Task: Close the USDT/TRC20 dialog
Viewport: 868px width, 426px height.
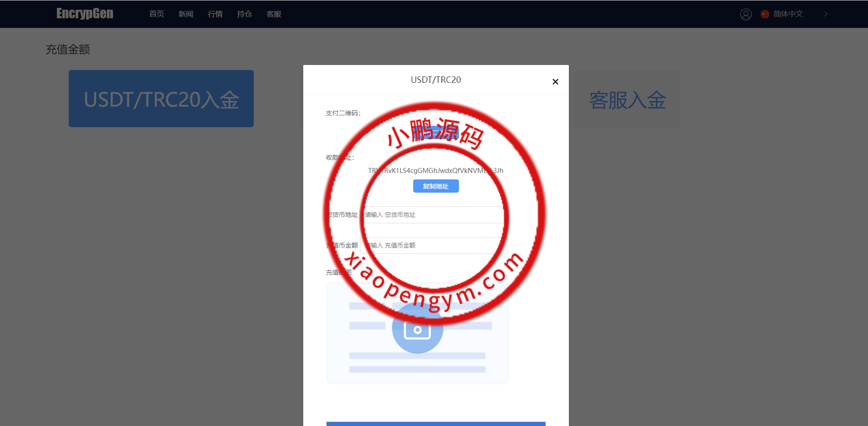Action: pos(555,82)
